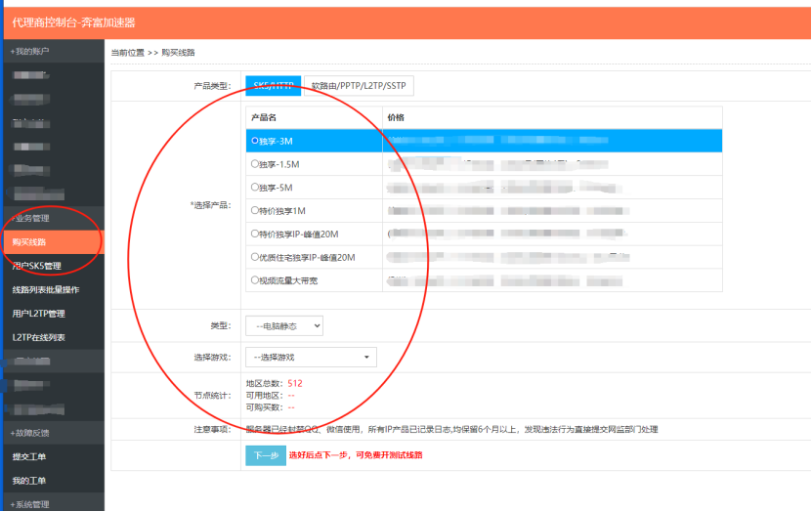The width and height of the screenshot is (812, 512).
Task: Select the 独享-1.5M product option
Action: click(x=255, y=164)
